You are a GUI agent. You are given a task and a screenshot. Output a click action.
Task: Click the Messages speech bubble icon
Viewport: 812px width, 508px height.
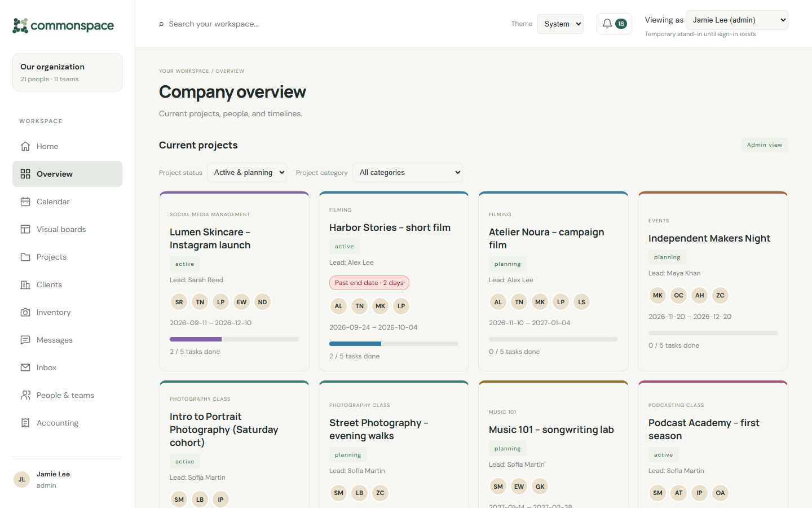[25, 340]
